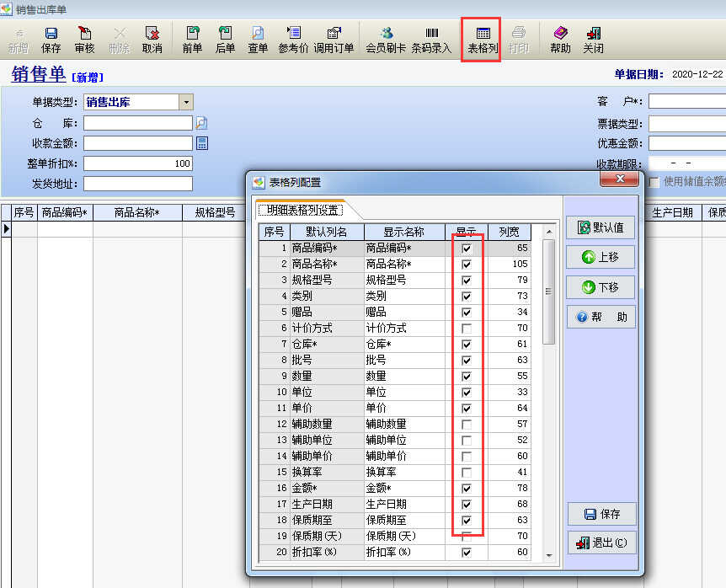Open 帮助 in the main toolbar
Image resolution: width=726 pixels, height=588 pixels.
pos(560,40)
